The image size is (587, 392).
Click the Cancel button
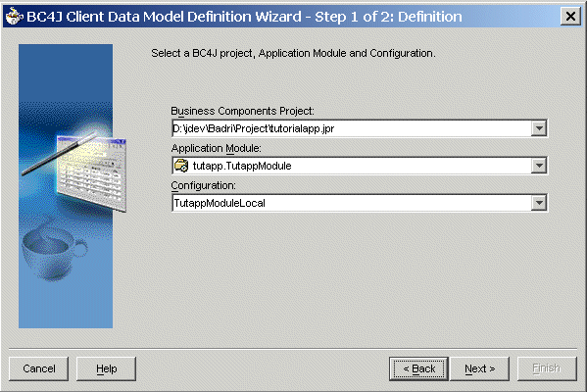click(38, 368)
